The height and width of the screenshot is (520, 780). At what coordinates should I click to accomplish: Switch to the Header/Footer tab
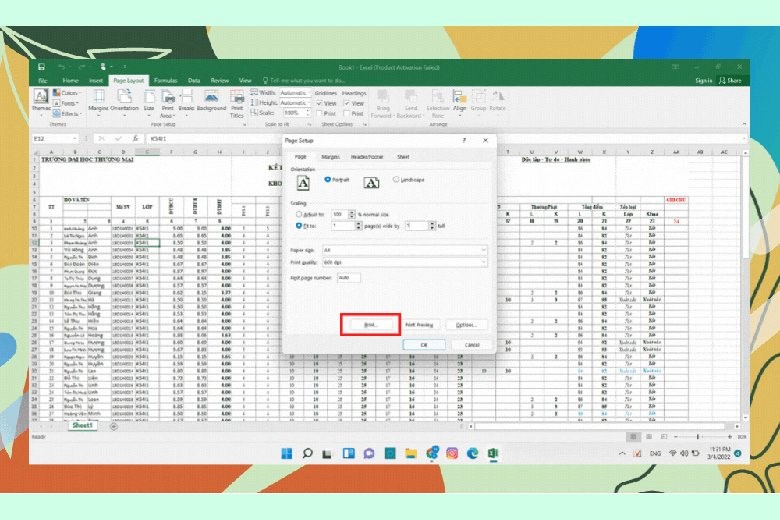[367, 157]
